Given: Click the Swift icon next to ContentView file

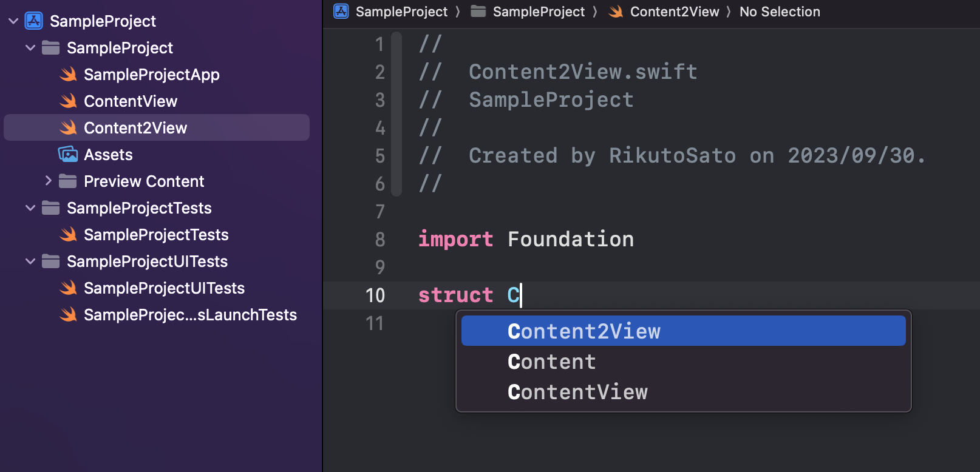Looking at the screenshot, I should point(68,101).
